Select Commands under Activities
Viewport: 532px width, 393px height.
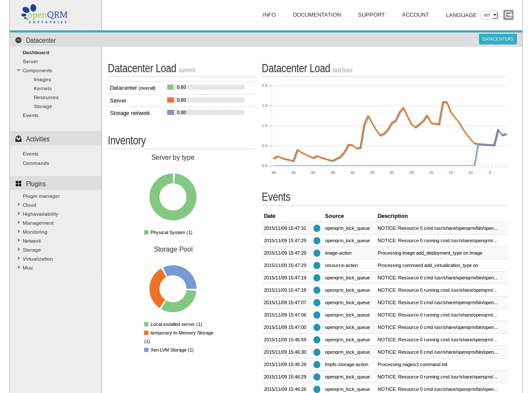click(35, 163)
